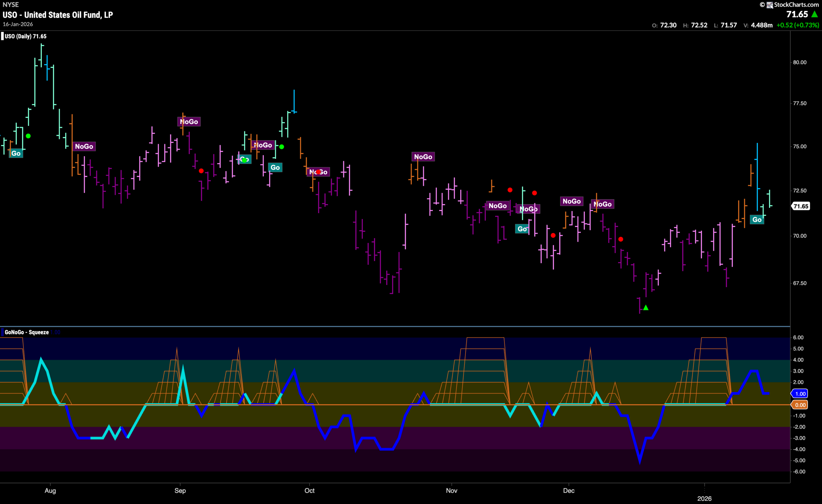Image resolution: width=822 pixels, height=504 pixels.
Task: Click the USO (Daily) 71.65 legend label
Action: click(x=26, y=36)
